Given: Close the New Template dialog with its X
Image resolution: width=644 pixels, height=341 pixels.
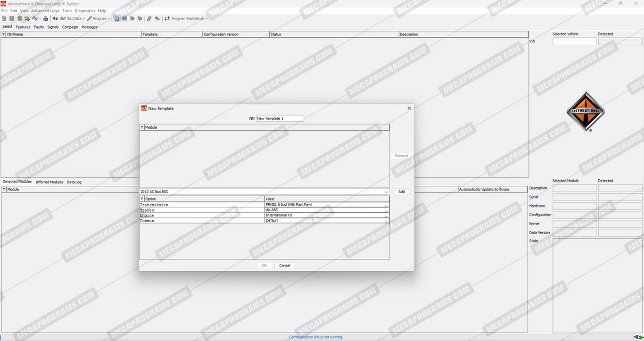Looking at the screenshot, I should tap(409, 108).
